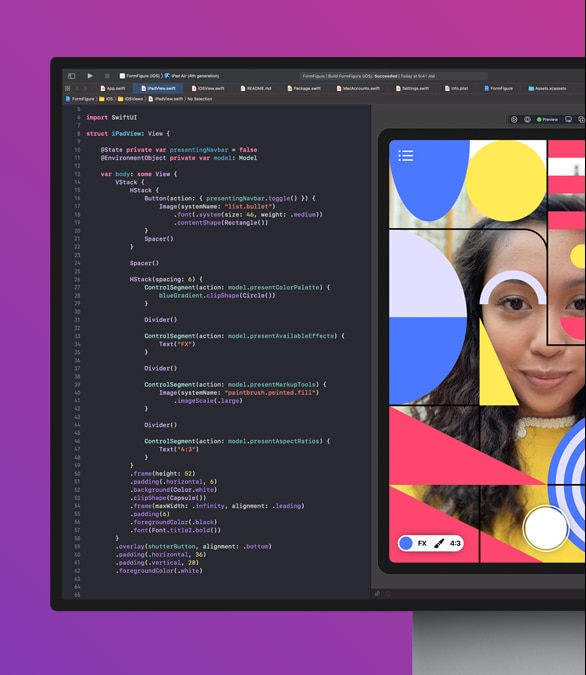Choose the iPad Air (4th generation) destination
The height and width of the screenshot is (675, 586).
coord(192,76)
